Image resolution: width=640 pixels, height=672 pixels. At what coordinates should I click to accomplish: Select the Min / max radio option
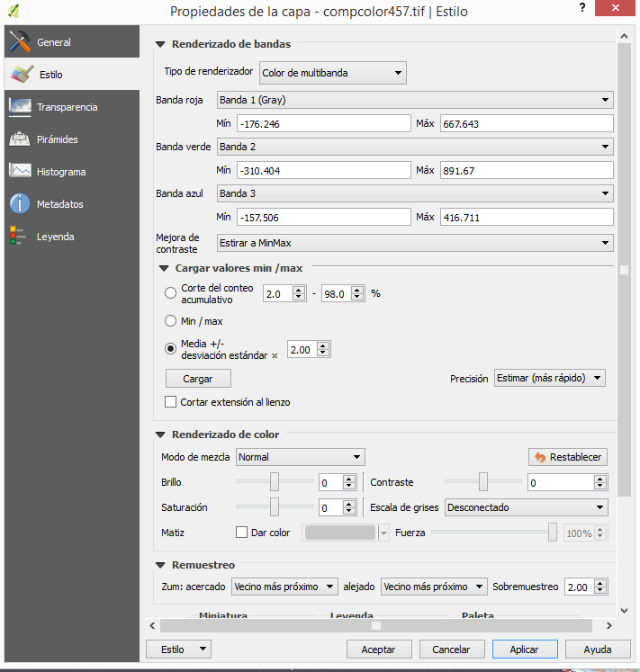point(170,320)
